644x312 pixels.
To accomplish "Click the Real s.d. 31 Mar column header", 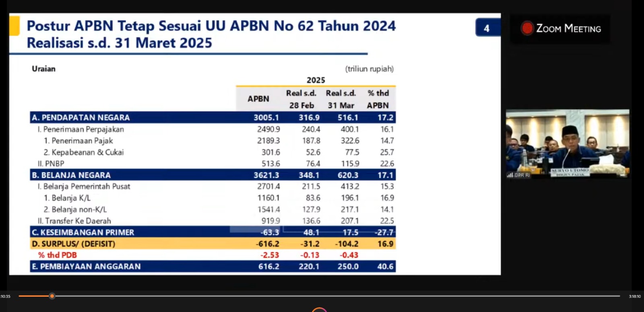I will click(x=341, y=99).
